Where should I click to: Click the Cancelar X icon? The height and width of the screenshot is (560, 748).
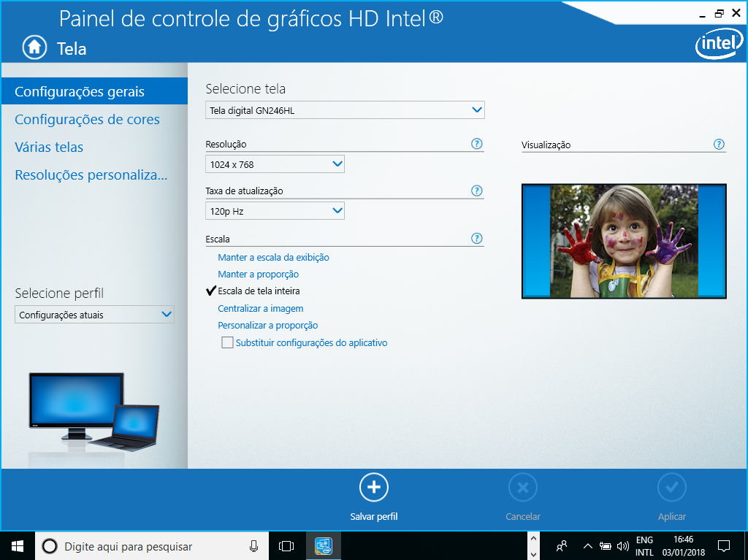[523, 488]
